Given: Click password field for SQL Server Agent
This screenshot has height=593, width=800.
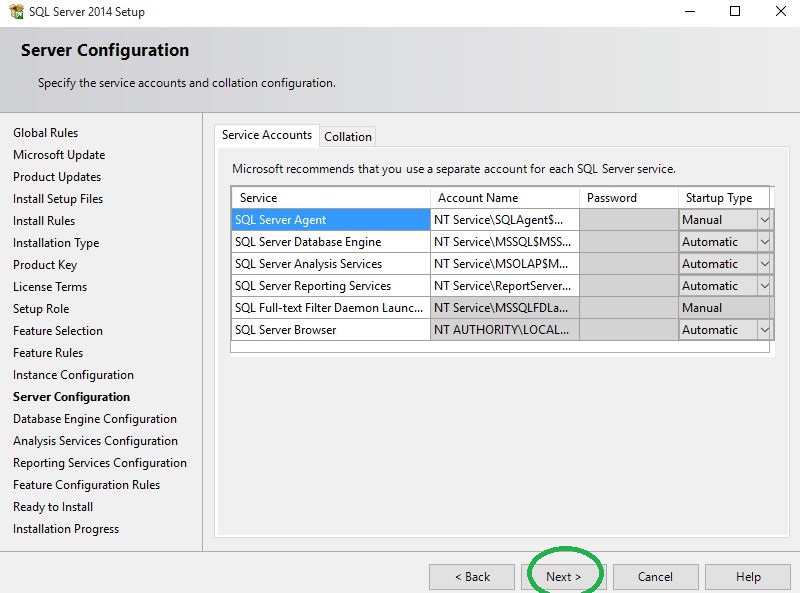Looking at the screenshot, I should 629,220.
